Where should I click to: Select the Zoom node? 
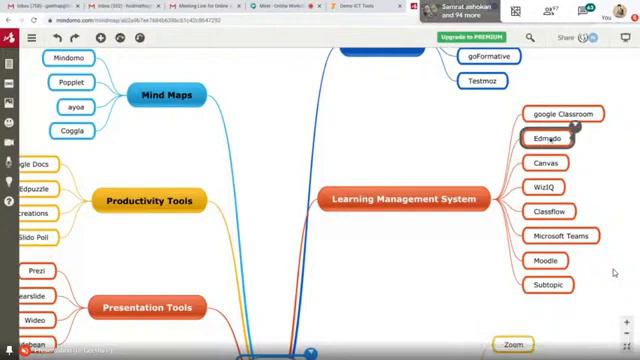pyautogui.click(x=513, y=345)
